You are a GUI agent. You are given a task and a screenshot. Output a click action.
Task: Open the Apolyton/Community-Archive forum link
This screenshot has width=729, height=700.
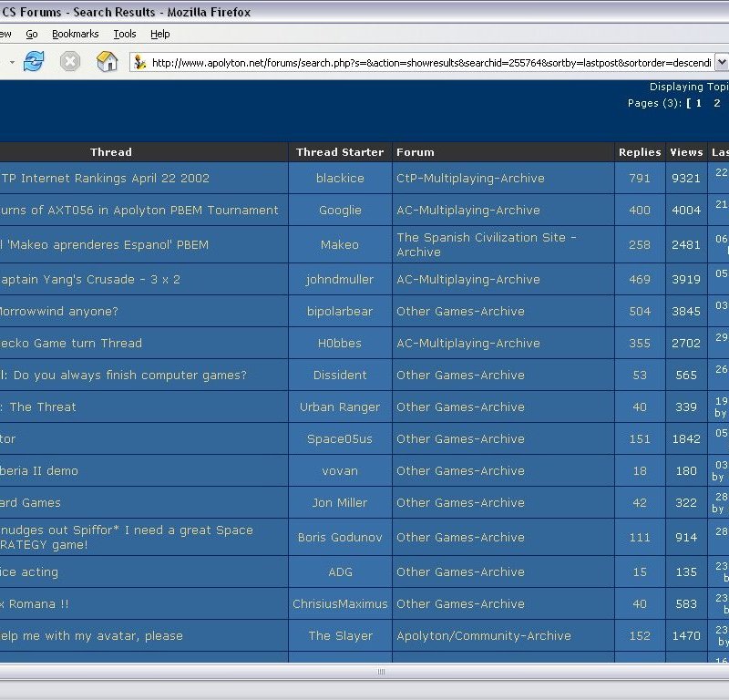(x=483, y=636)
